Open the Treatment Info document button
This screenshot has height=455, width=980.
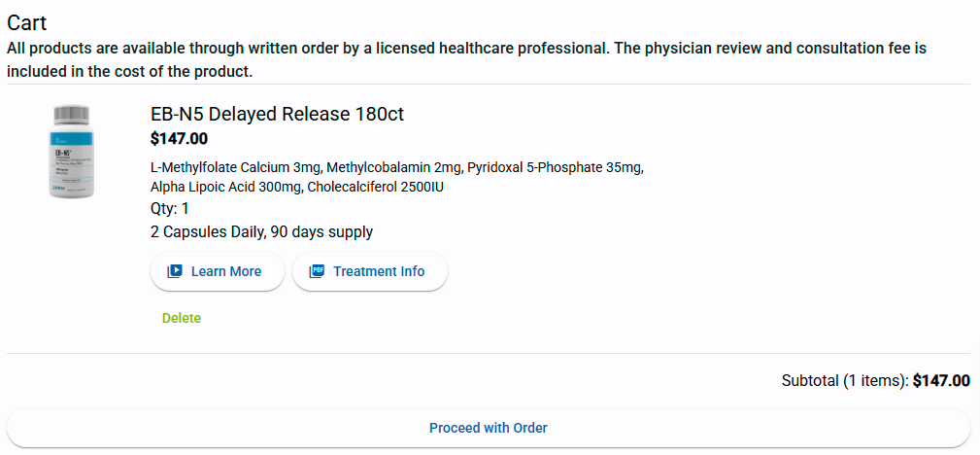pyautogui.click(x=370, y=271)
